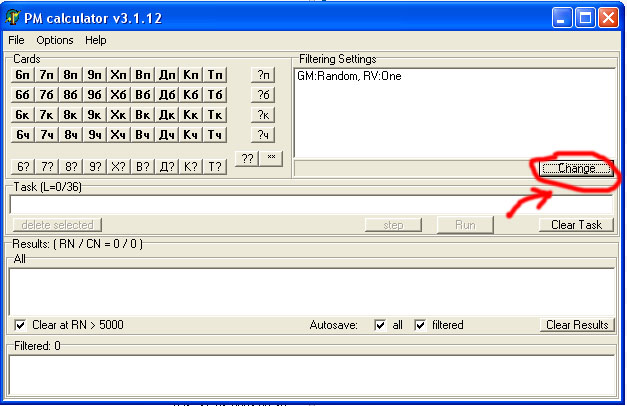Select the Тп card button
This screenshot has width=627, height=406.
click(x=215, y=75)
